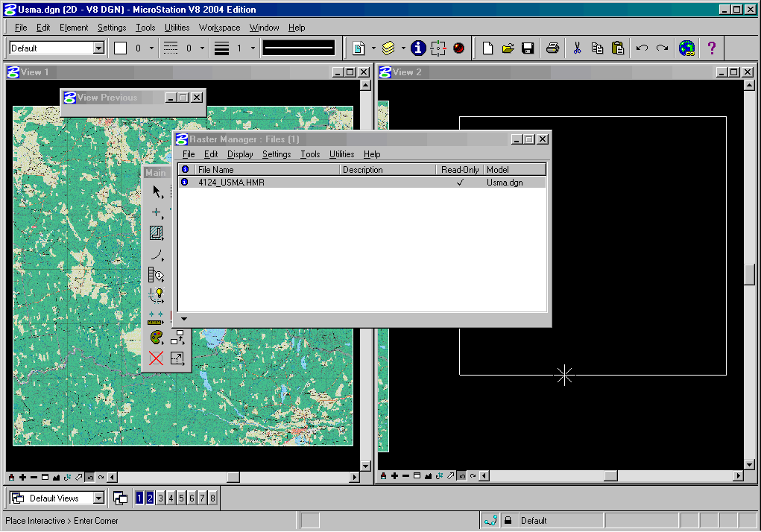761x532 pixels.
Task: Create a new file with blank page icon
Action: click(x=487, y=48)
